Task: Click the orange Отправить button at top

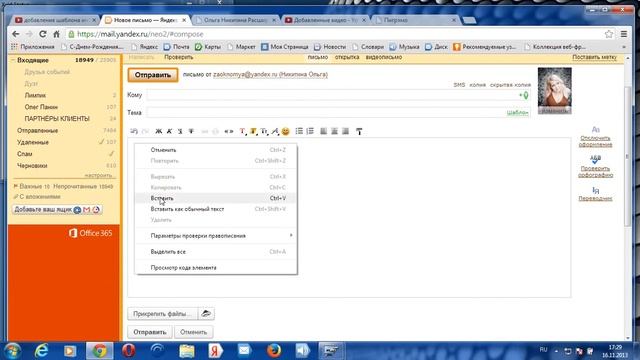Action: 153,75
